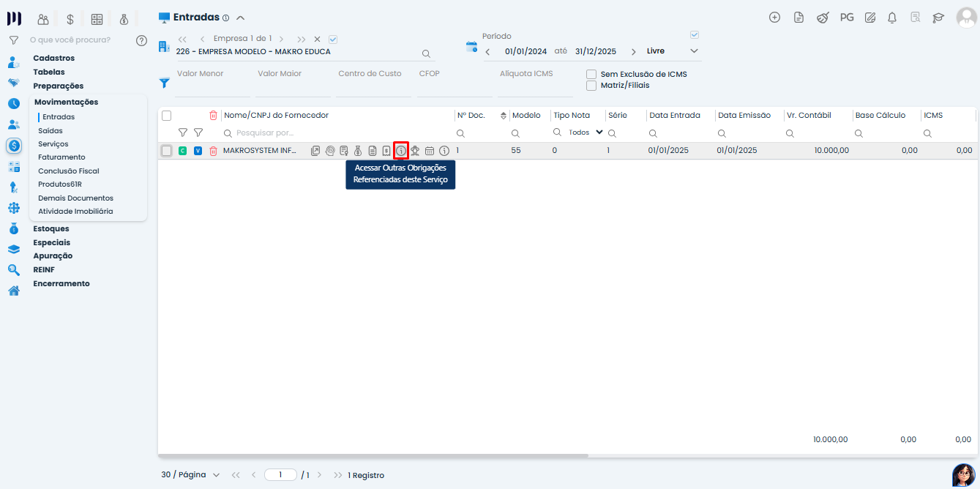The height and width of the screenshot is (489, 980).
Task: Click the calendar icon in the MAKROSYSTEM row
Action: pyautogui.click(x=430, y=151)
